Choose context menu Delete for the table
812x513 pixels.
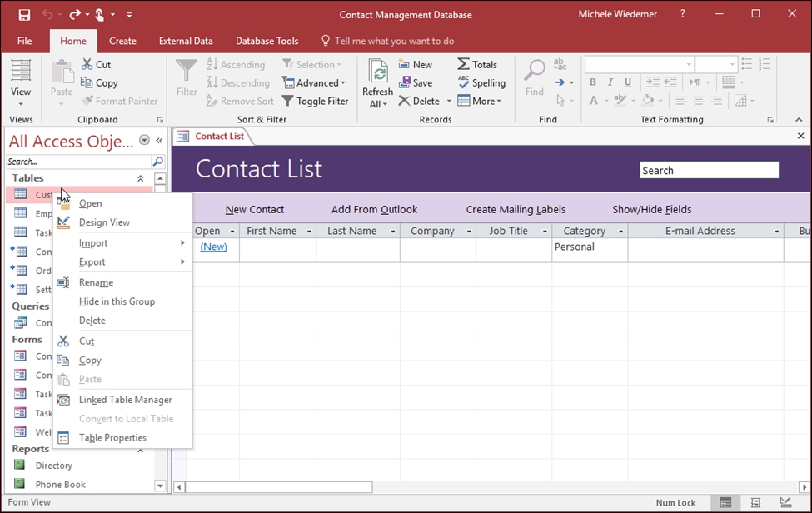122,321
